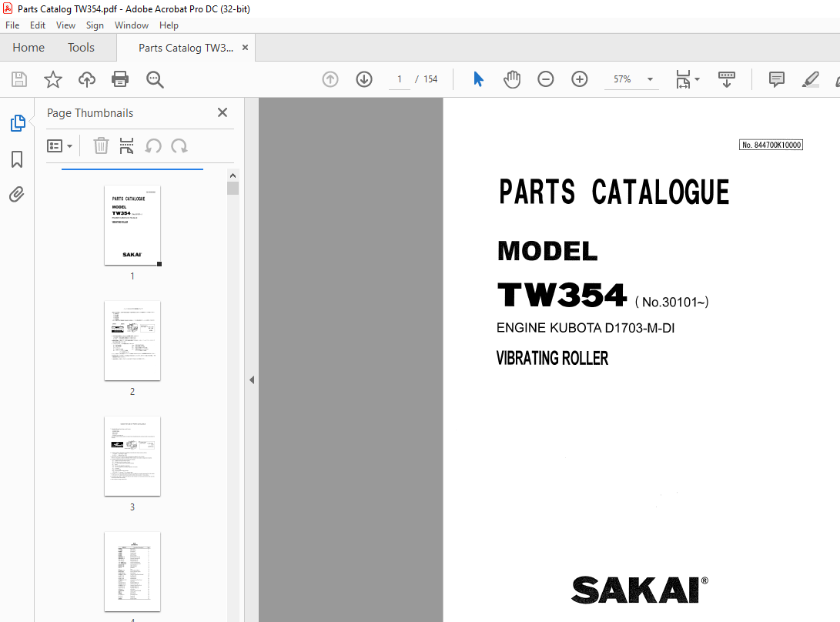Expand fit page options arrow
Viewport: 840px width, 622px height.
pyautogui.click(x=697, y=79)
